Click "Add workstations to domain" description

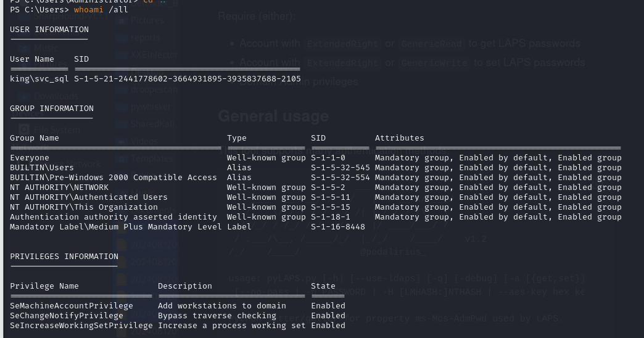(x=222, y=305)
